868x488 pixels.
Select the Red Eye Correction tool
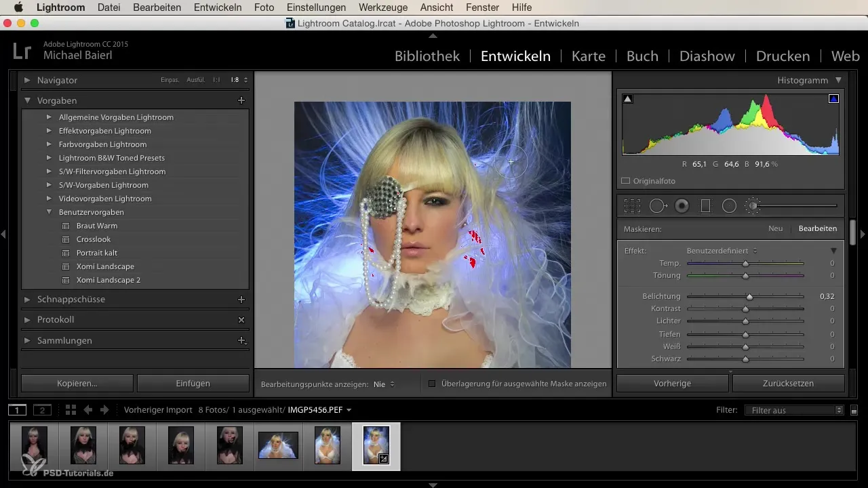682,205
